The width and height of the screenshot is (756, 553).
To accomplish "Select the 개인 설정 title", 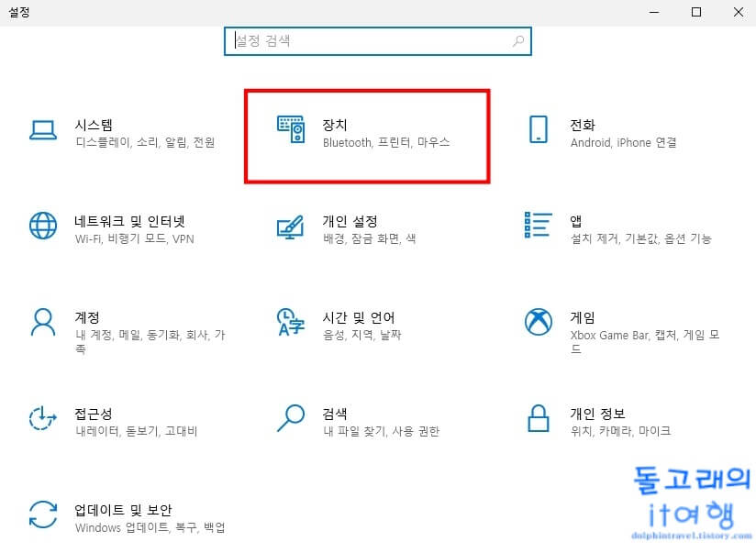I will coord(350,221).
